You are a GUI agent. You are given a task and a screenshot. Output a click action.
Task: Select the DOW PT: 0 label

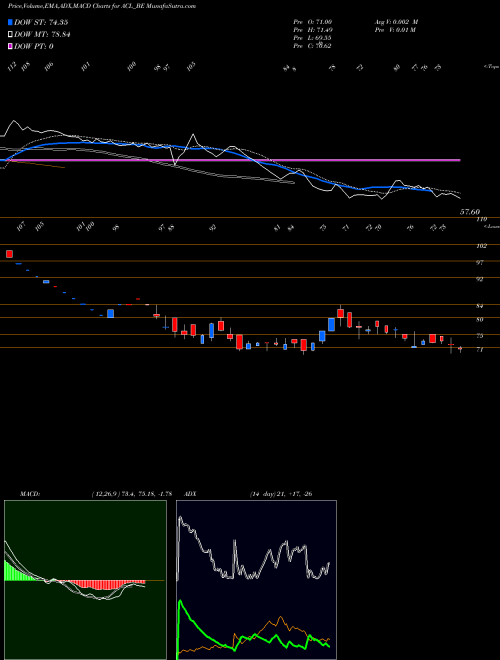point(34,46)
